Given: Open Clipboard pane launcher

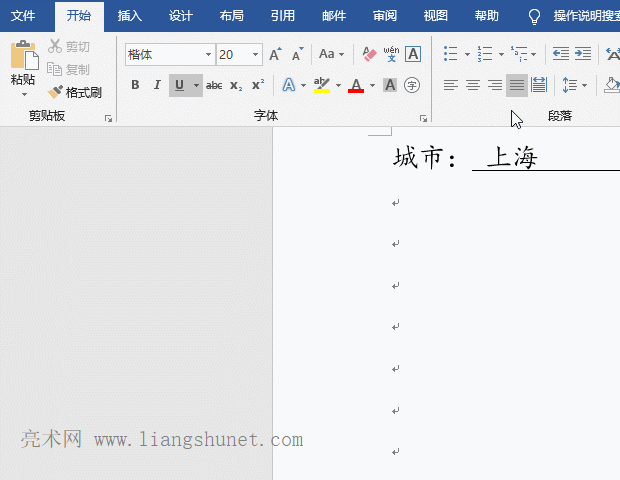Looking at the screenshot, I should coord(108,118).
